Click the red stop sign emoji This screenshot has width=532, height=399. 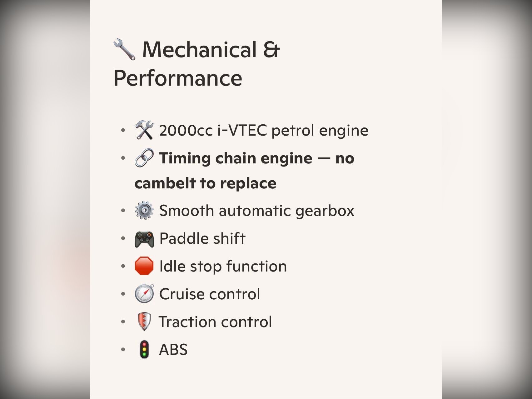tap(144, 266)
